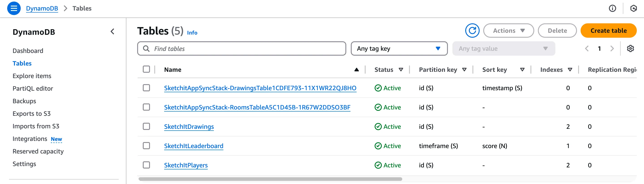Screen dimensions: 644x184
Task: Select SketchitAppSyncStack-RoomsTable row checkbox
Action: click(146, 107)
